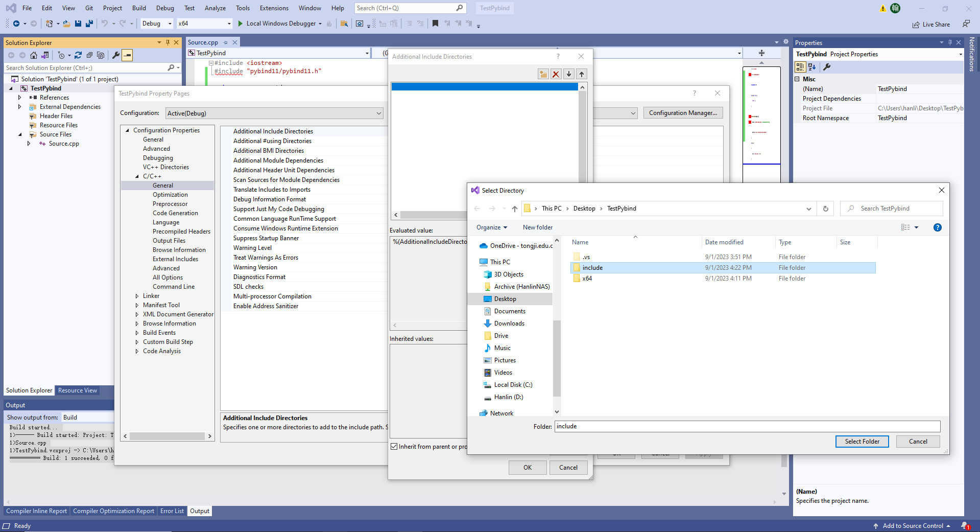The width and height of the screenshot is (980, 532).
Task: Expand the Source.cpp node in Solution Explorer
Action: click(29, 144)
